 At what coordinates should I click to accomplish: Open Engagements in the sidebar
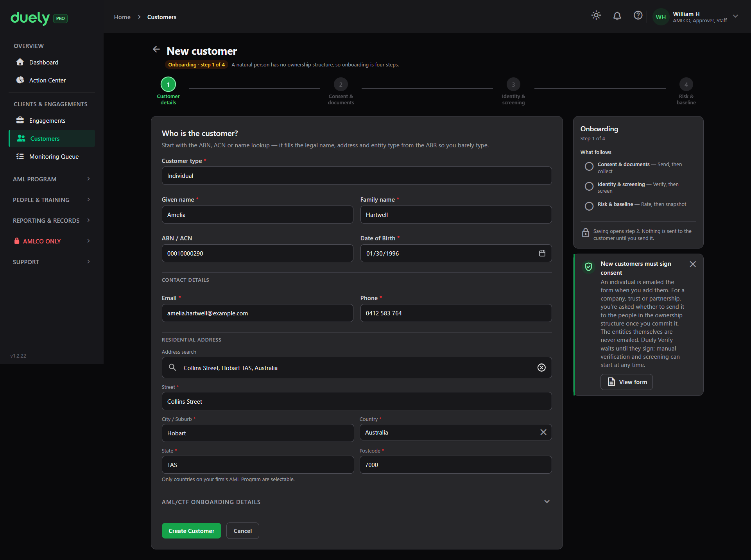click(52, 120)
